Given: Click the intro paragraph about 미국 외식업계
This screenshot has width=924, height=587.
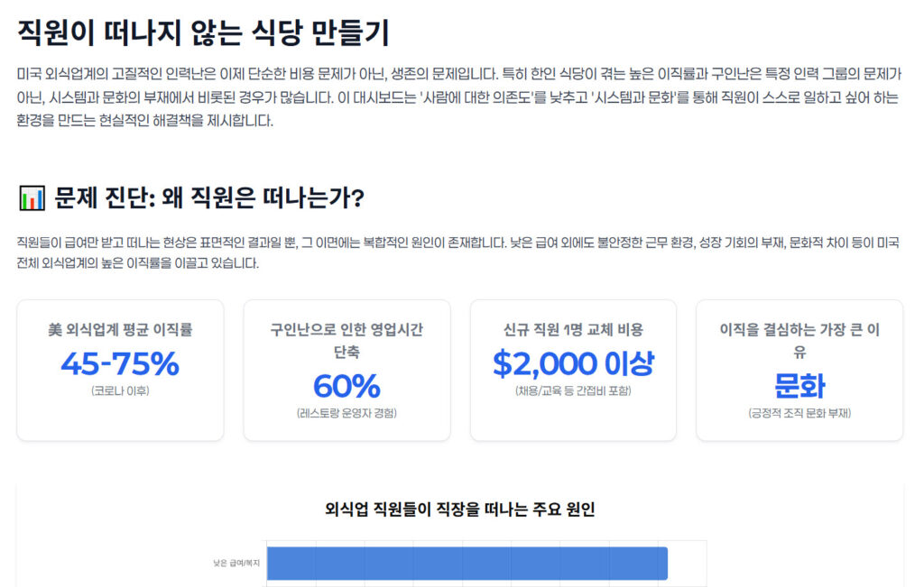Looking at the screenshot, I should [x=458, y=96].
